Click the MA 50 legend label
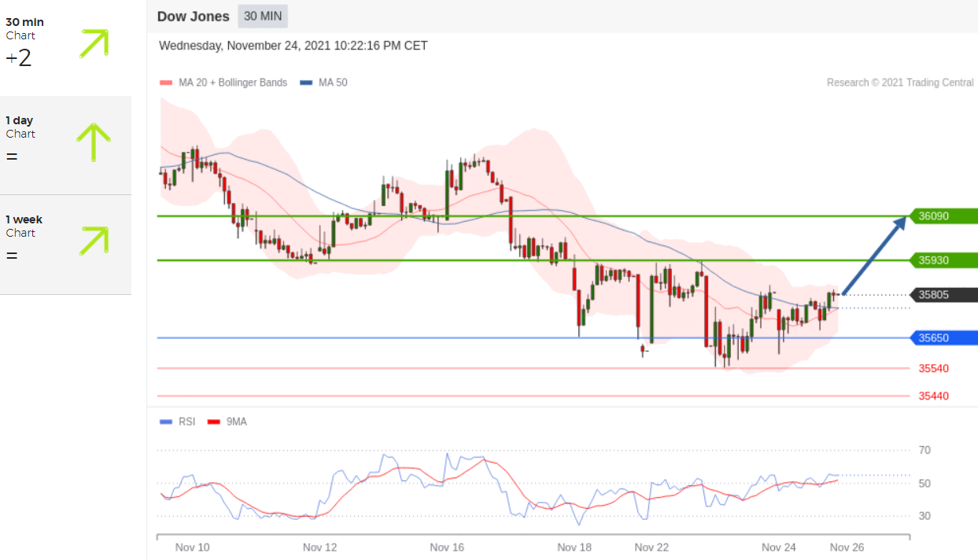978x560 pixels. pos(333,83)
